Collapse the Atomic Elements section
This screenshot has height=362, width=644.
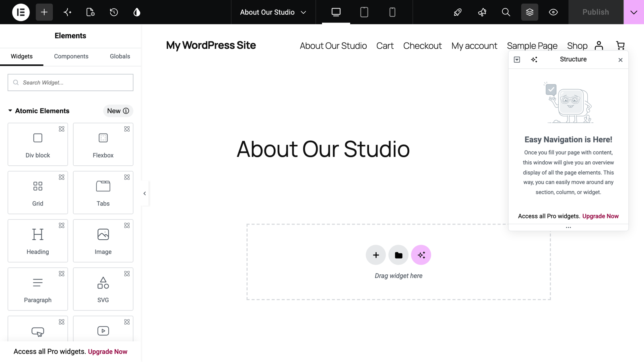click(39, 111)
